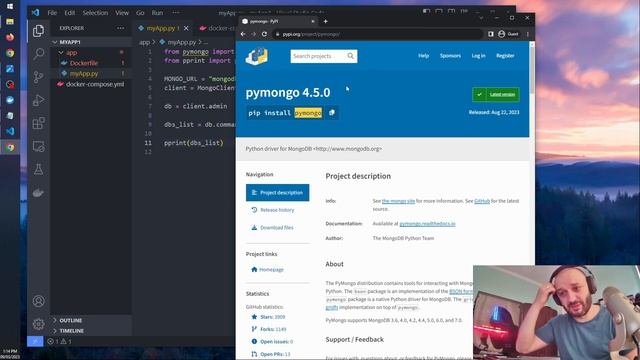Click the Explorer panel more actions ellipsis
This screenshot has height=360, width=640.
[x=120, y=28]
